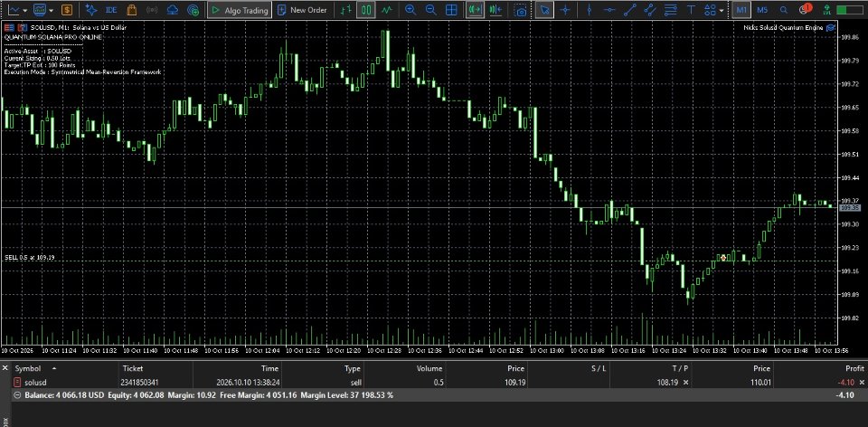Click the position time 2026.10.10 13:38:24
Viewport: 868px width, 427px height.
click(248, 383)
